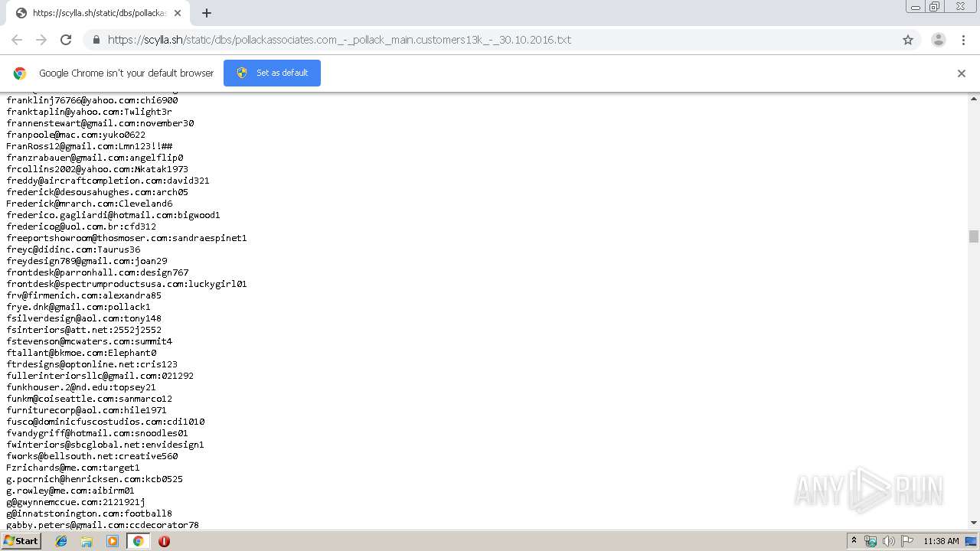This screenshot has width=980, height=551.
Task: Minimize the Chrome window
Action: 916,7
